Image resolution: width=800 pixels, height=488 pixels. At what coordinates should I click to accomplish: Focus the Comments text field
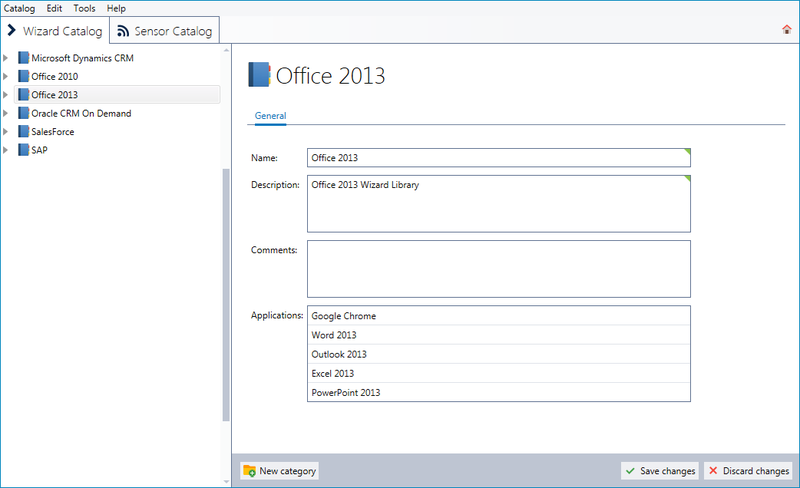(498, 268)
